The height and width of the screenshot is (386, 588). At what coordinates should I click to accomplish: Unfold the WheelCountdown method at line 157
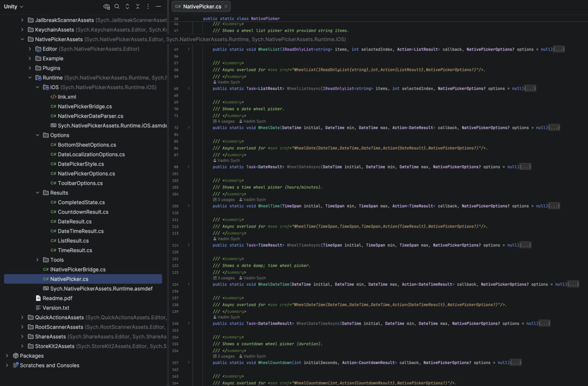[189, 362]
